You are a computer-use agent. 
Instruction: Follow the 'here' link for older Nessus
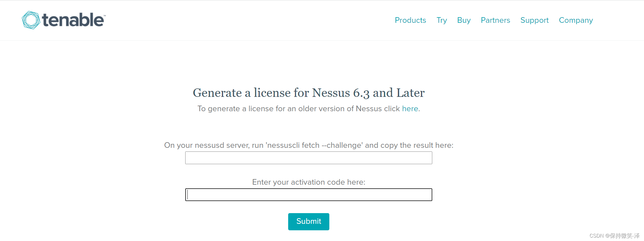(x=410, y=109)
